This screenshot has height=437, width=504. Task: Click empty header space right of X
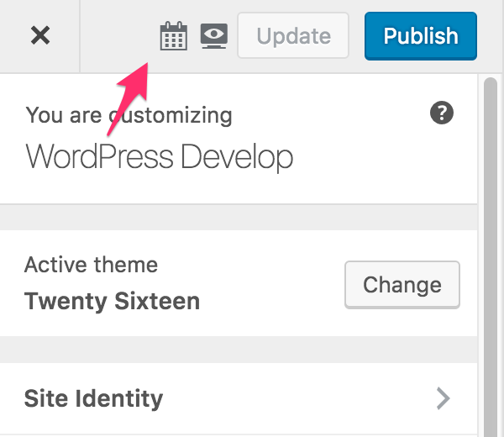118,36
